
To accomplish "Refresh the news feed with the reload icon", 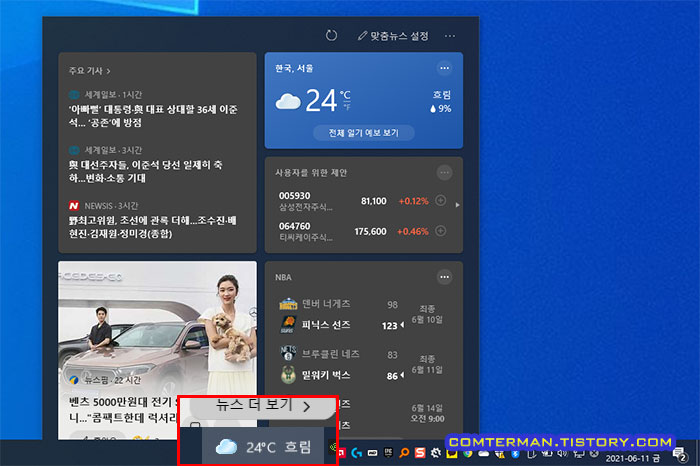I will tap(331, 35).
